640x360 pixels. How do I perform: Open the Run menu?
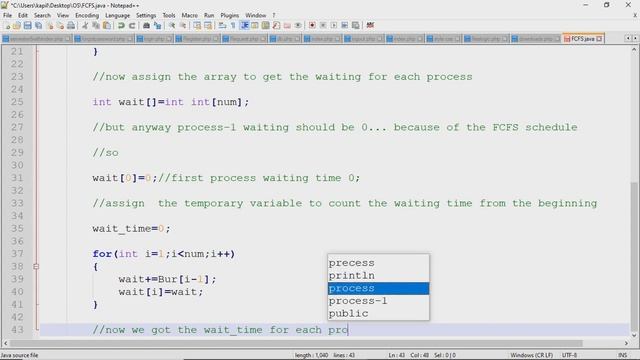click(209, 15)
